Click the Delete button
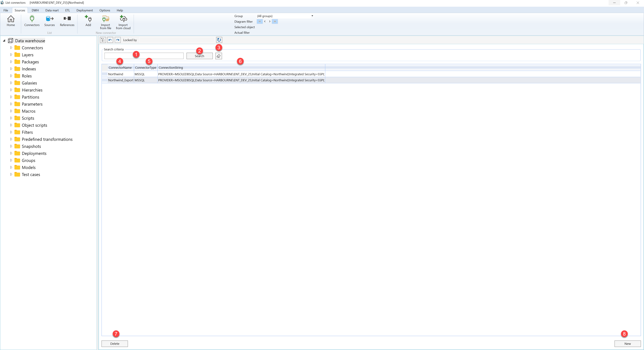Screen dimensions: 644x350 115,343
